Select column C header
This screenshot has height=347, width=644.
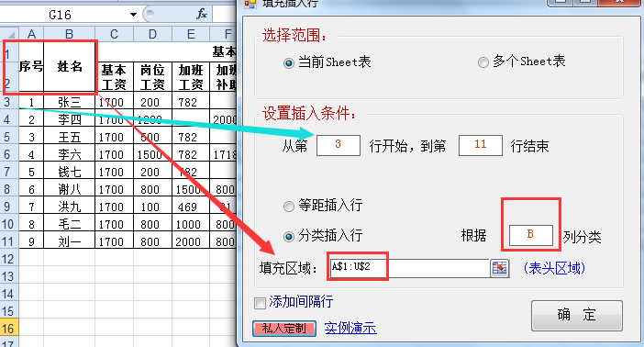point(114,34)
